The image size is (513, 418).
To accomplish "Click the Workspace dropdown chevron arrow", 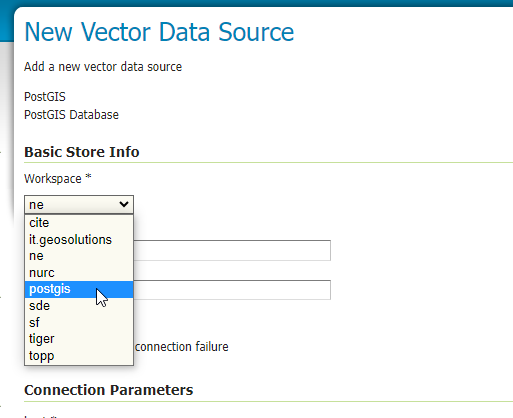I will tap(124, 204).
